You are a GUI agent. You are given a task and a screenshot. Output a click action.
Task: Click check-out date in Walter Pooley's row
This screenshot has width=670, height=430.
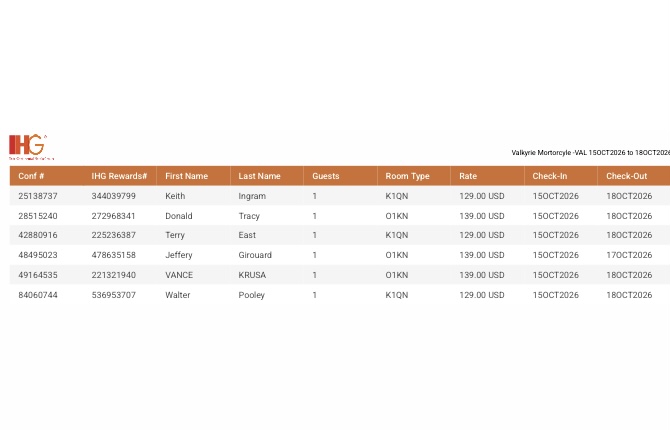click(629, 295)
